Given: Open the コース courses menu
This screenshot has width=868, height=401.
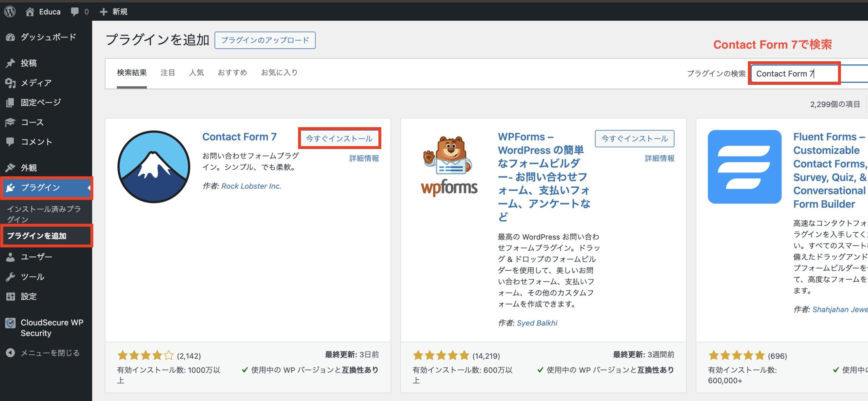Looking at the screenshot, I should coord(32,122).
